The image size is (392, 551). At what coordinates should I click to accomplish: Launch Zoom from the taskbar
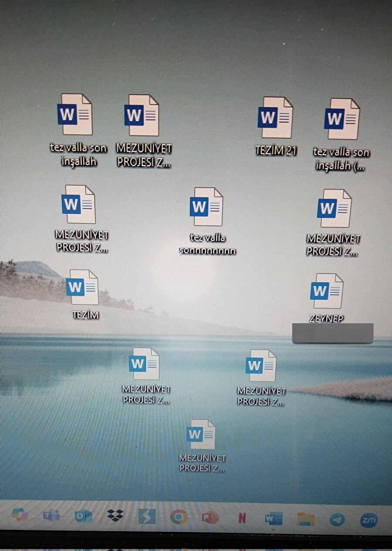(x=368, y=520)
